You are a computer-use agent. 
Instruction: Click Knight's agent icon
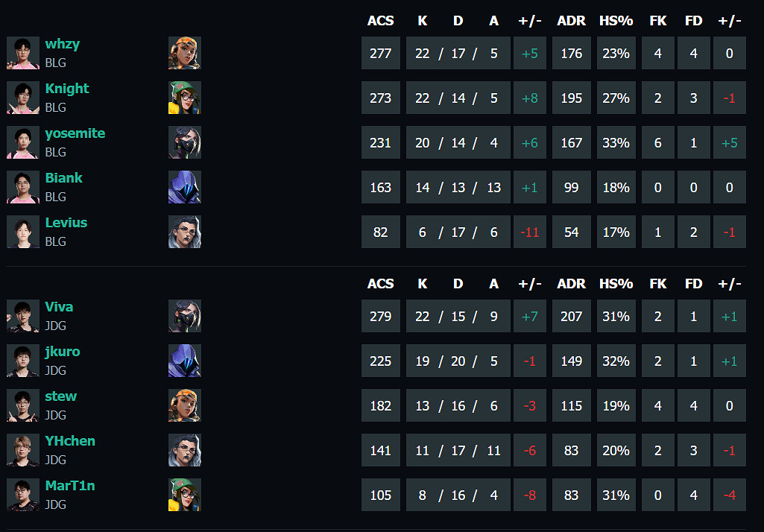click(184, 98)
